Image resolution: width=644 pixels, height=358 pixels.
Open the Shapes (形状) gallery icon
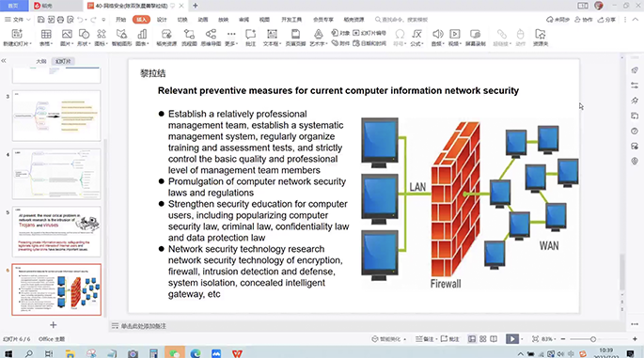(84, 38)
